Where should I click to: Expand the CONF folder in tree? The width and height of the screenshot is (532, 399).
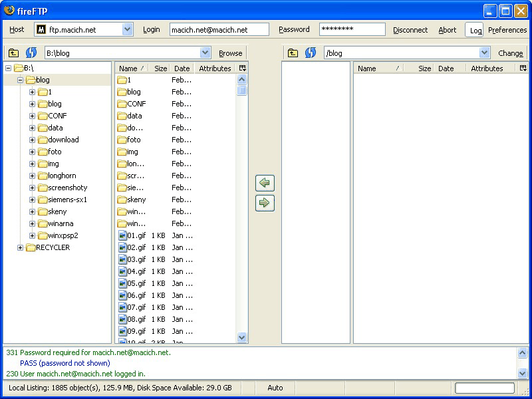tap(32, 116)
